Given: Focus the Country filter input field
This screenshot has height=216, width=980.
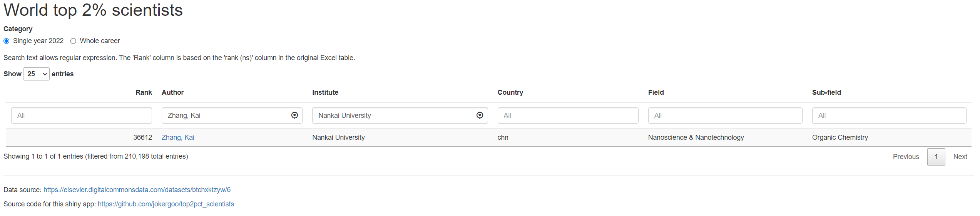Looking at the screenshot, I should click(568, 116).
